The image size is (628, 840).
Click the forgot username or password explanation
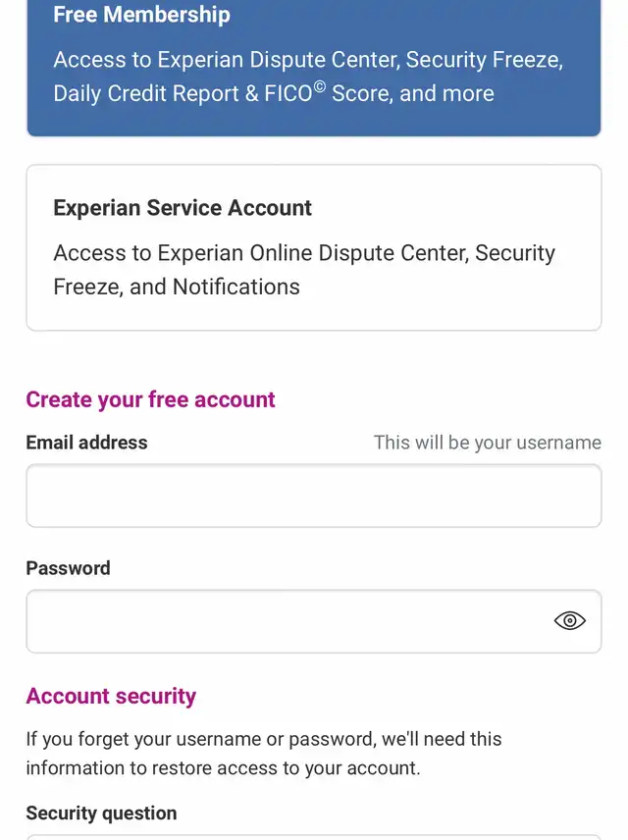pos(264,754)
